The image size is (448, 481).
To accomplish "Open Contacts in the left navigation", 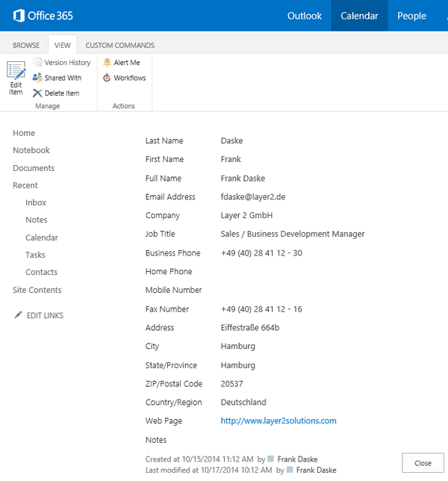I will pyautogui.click(x=41, y=273).
